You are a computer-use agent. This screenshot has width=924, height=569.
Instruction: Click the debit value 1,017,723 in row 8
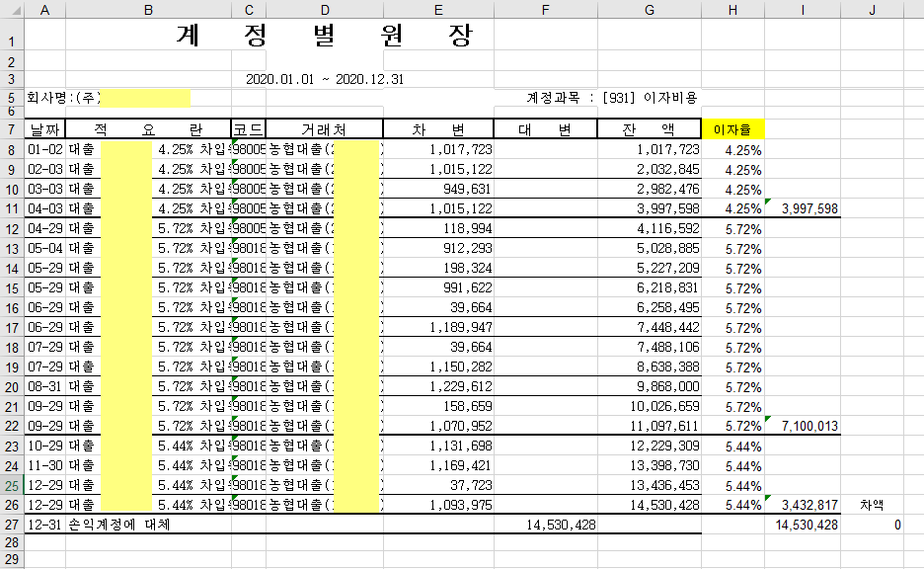click(x=438, y=150)
